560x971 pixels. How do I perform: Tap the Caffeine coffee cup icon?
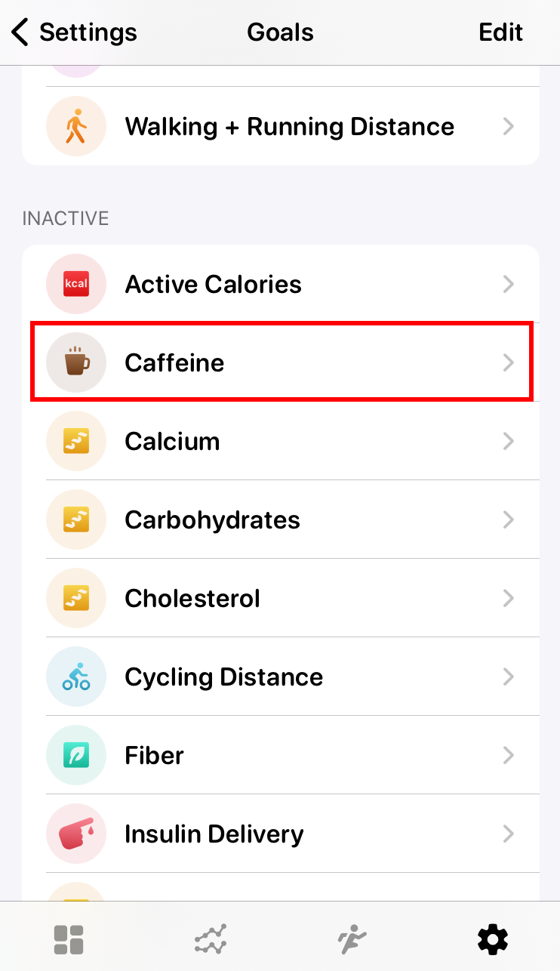pos(75,363)
